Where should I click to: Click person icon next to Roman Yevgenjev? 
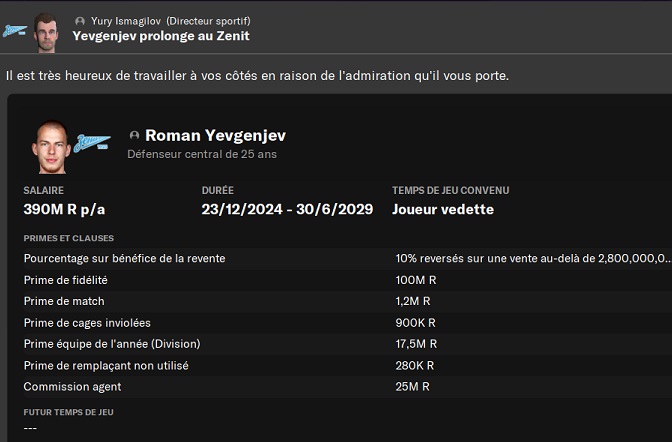(134, 135)
